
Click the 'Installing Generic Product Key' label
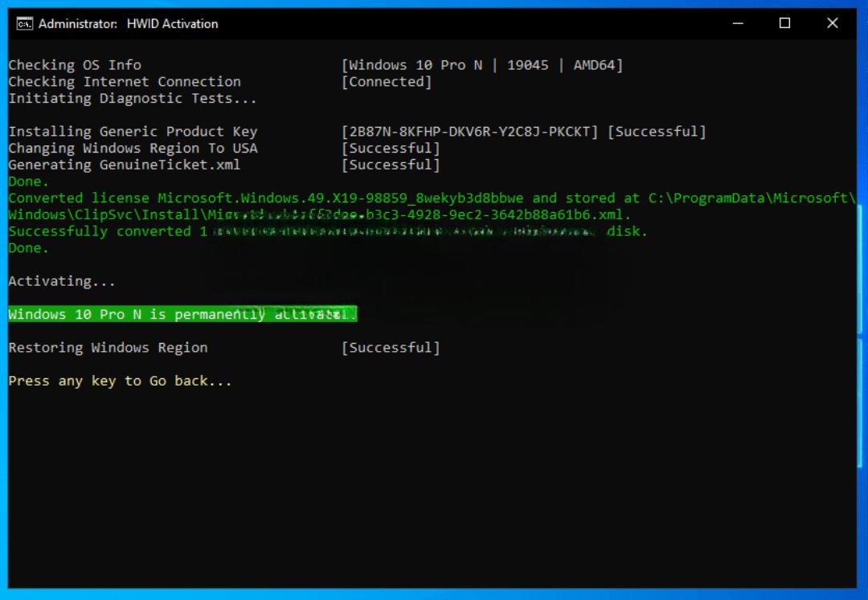[x=133, y=132]
